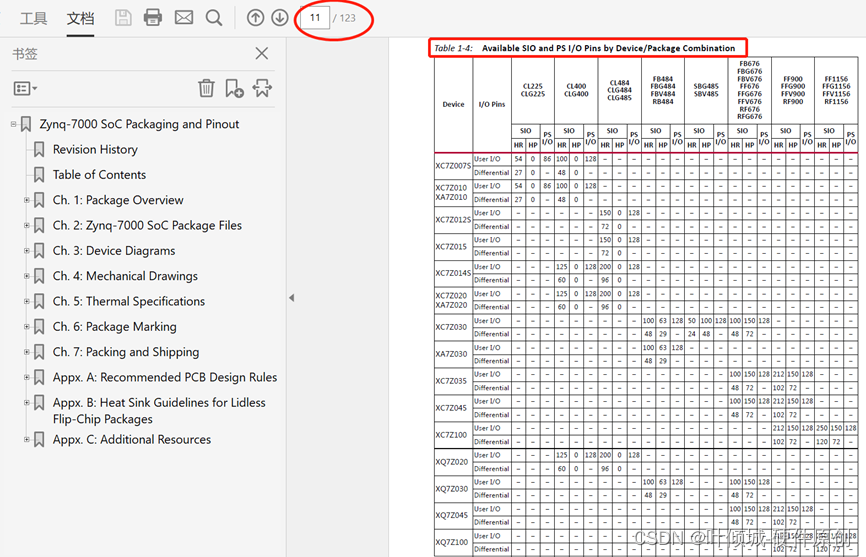Image resolution: width=866 pixels, height=557 pixels.
Task: Open Appx. A: Recommended PCB Design Rules
Action: pos(165,378)
